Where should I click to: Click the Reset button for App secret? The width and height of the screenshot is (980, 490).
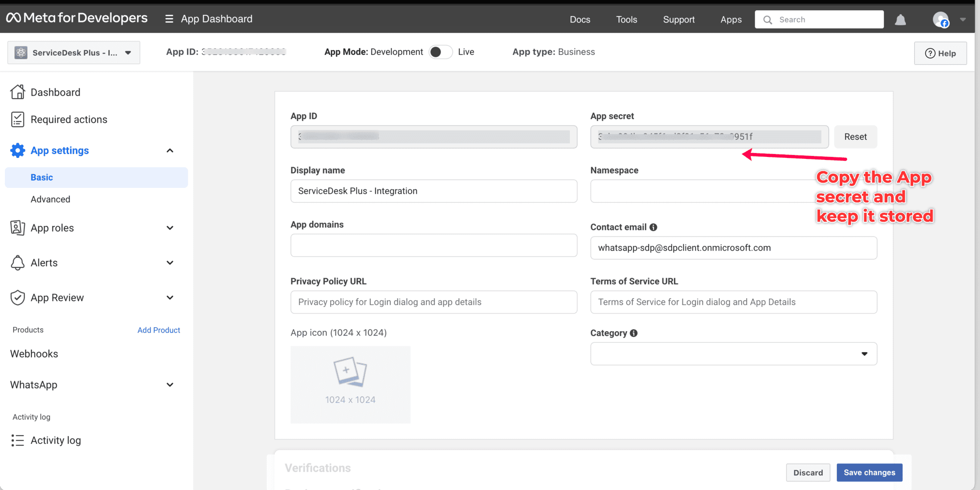coord(855,137)
